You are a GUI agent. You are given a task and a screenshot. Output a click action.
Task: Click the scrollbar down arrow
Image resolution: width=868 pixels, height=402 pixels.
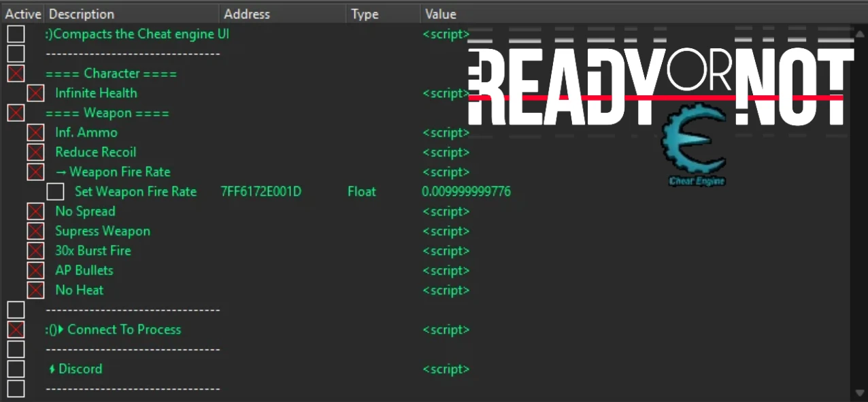coord(858,392)
